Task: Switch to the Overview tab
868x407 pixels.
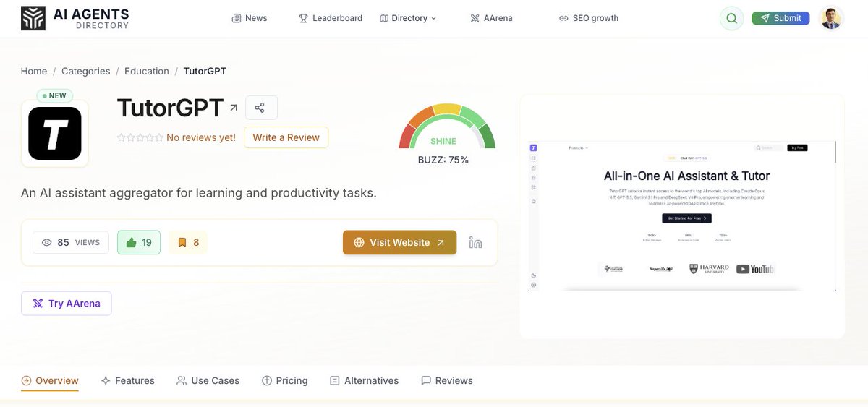Action: click(x=50, y=380)
